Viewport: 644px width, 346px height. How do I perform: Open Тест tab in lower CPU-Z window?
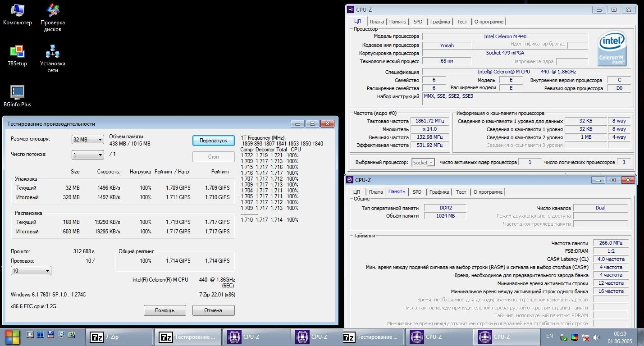click(461, 192)
